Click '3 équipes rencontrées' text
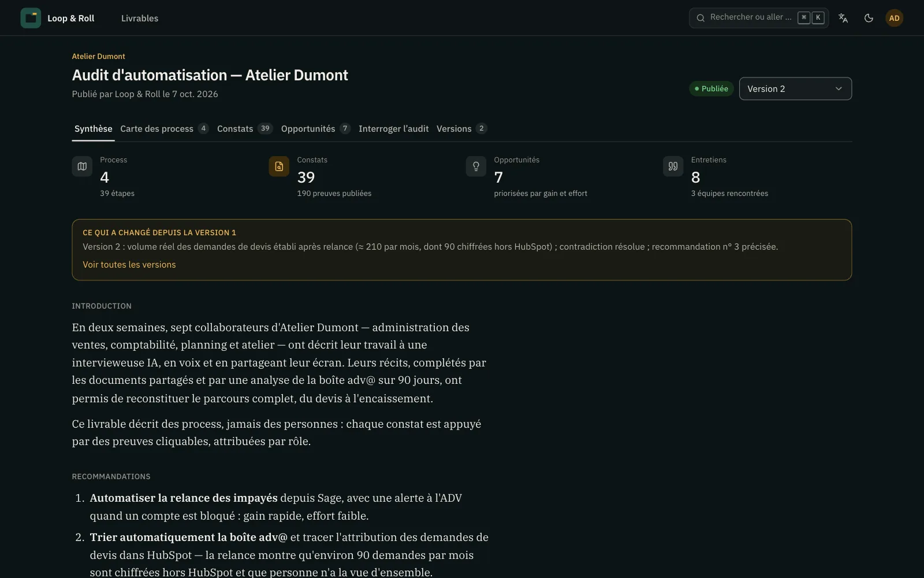 [x=729, y=193]
